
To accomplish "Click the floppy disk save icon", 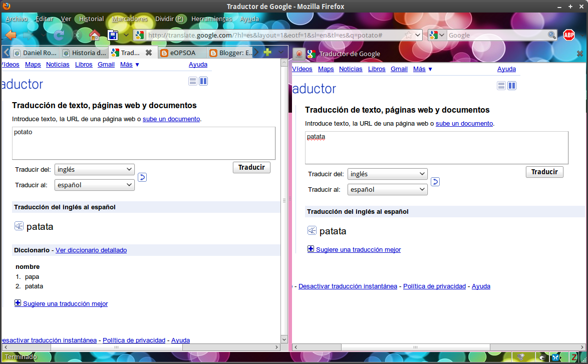I will tap(113, 35).
